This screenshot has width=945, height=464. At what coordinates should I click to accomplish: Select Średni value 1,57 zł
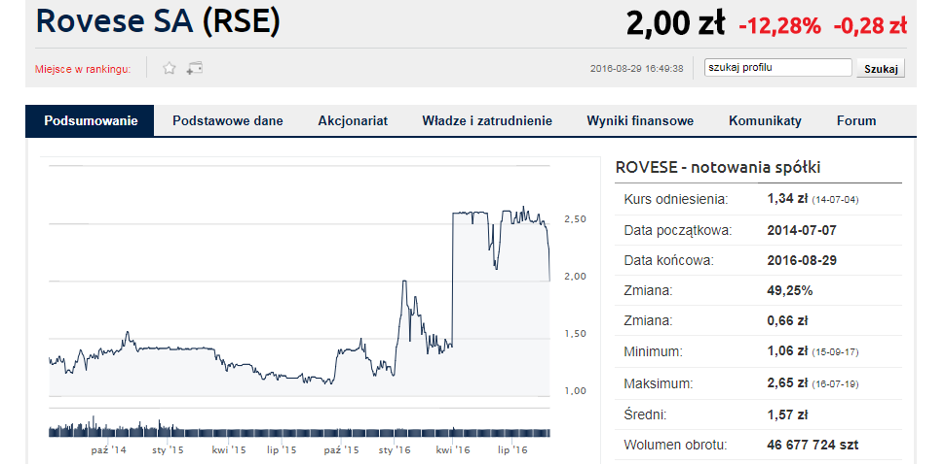pyautogui.click(x=787, y=415)
